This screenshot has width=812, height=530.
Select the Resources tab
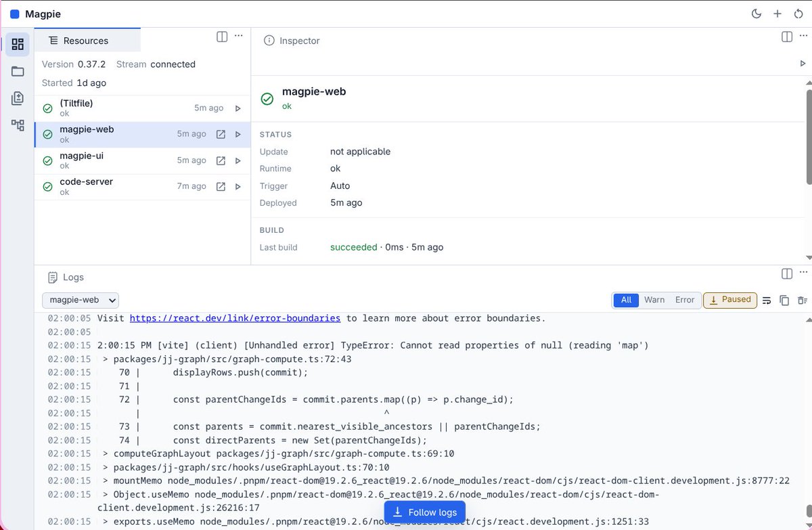coord(87,41)
